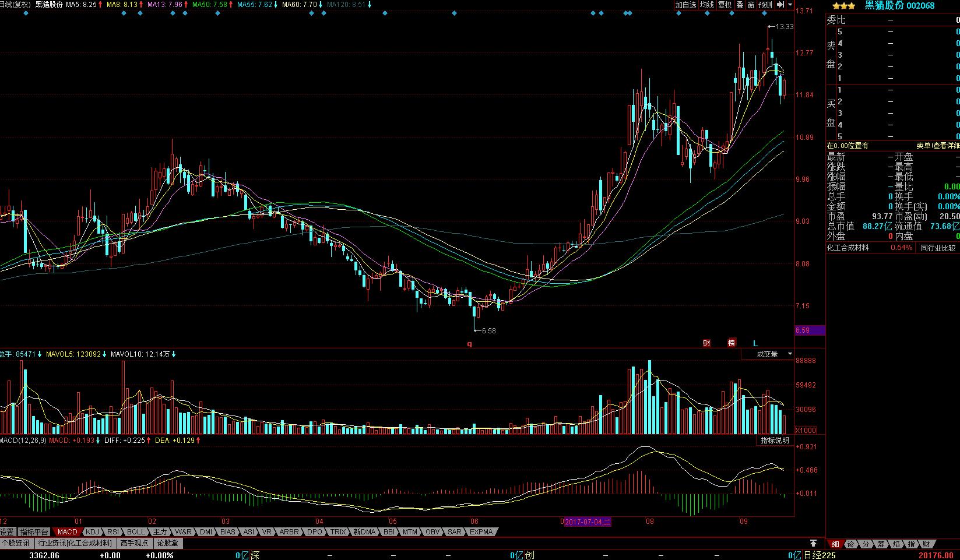This screenshot has height=560, width=960.
Task: Click the 2017-07-04 date marker on the time axis
Action: coord(588,522)
